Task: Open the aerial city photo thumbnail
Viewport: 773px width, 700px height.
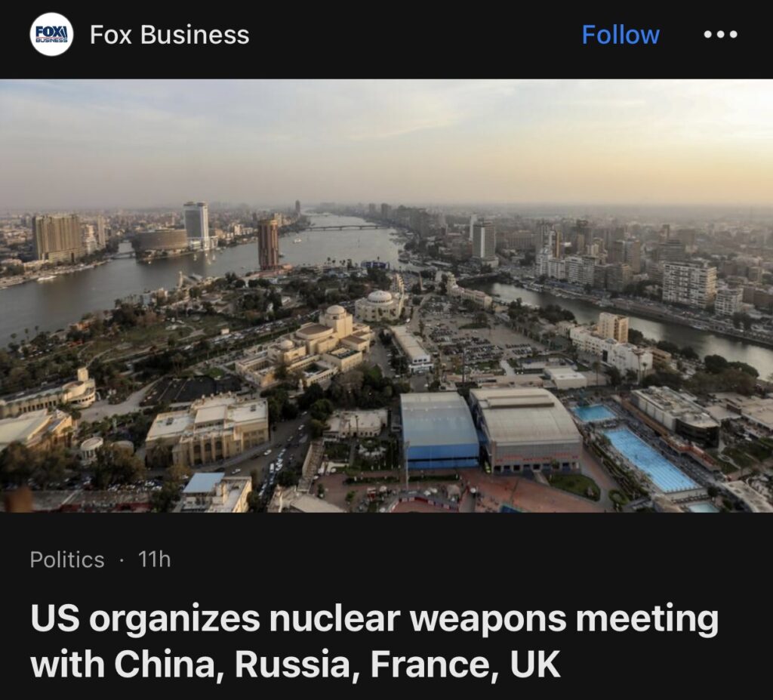Action: tap(386, 295)
